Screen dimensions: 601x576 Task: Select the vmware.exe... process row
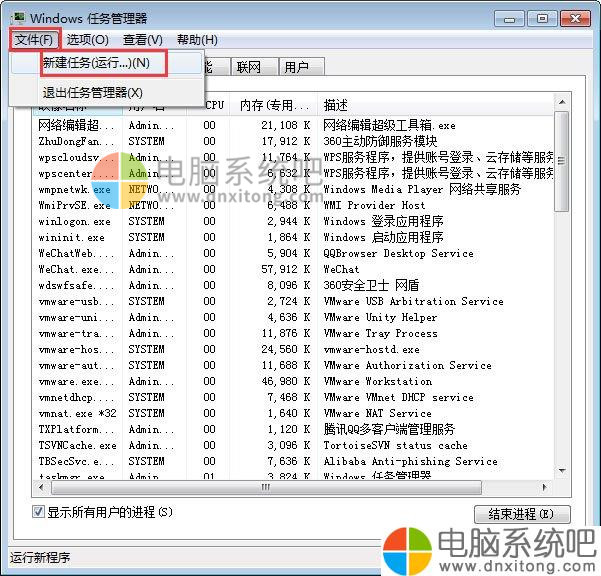pos(293,381)
